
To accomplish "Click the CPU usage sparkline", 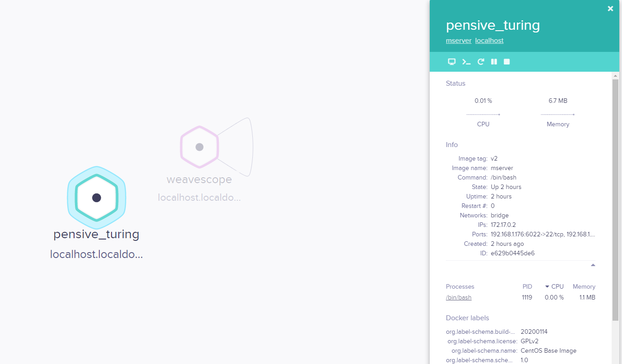I will [x=483, y=115].
